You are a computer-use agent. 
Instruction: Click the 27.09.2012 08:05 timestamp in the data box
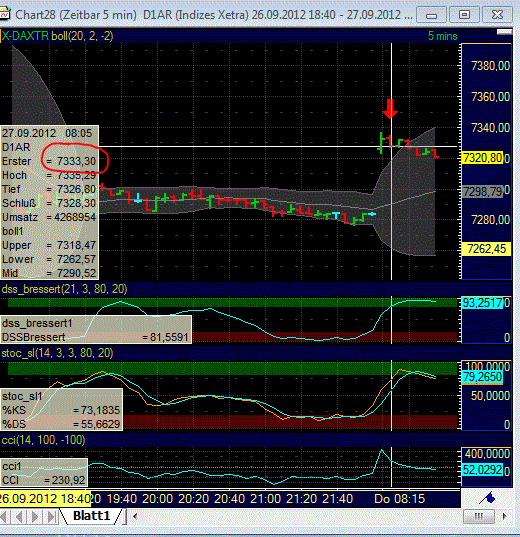(x=47, y=133)
